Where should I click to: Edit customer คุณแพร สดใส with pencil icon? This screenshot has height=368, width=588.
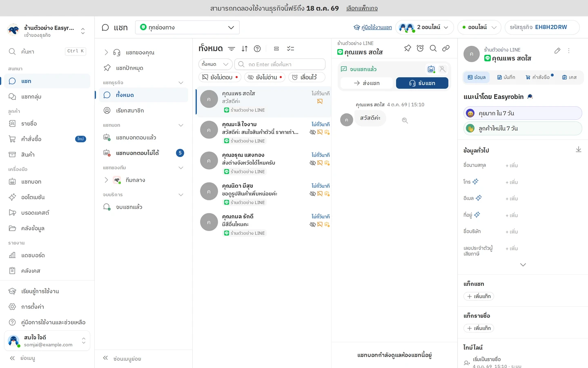[557, 51]
